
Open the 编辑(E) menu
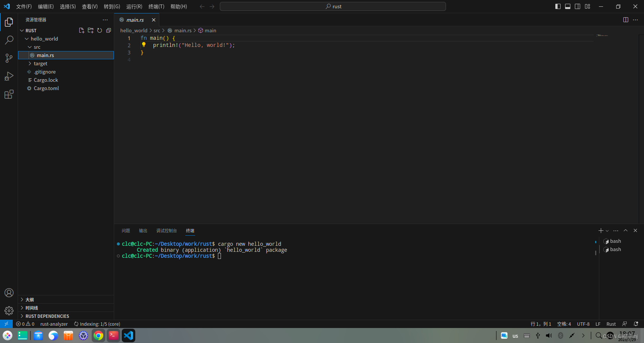pos(46,6)
